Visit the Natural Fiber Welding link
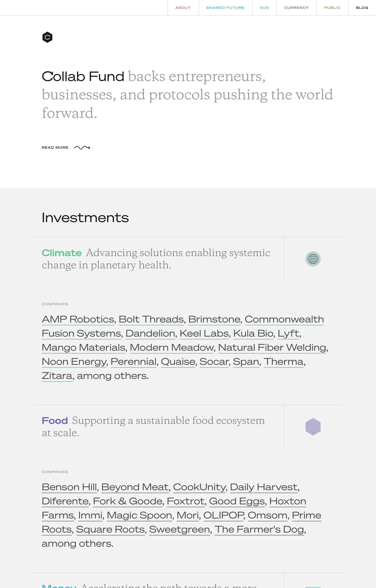The width and height of the screenshot is (376, 588). click(272, 348)
